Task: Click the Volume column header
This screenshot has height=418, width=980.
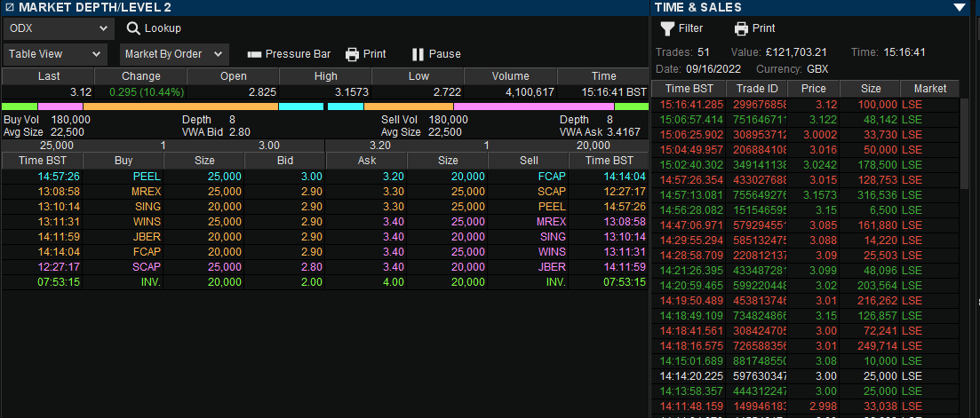Action: [x=510, y=76]
